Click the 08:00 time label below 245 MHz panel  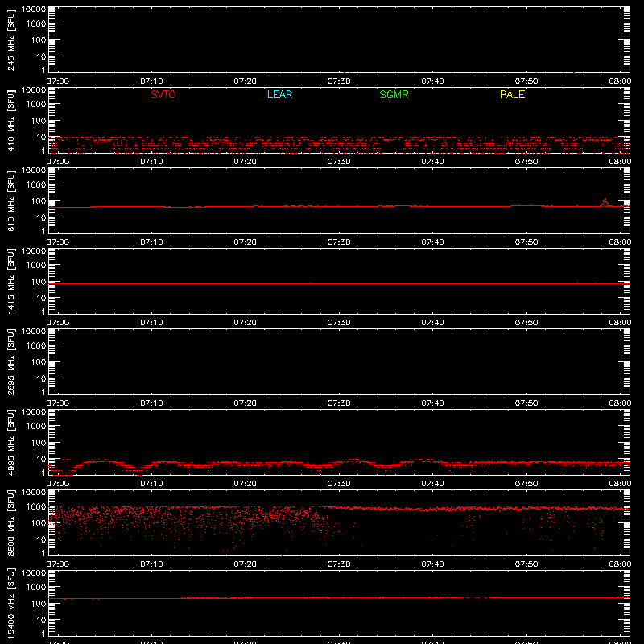tap(620, 81)
